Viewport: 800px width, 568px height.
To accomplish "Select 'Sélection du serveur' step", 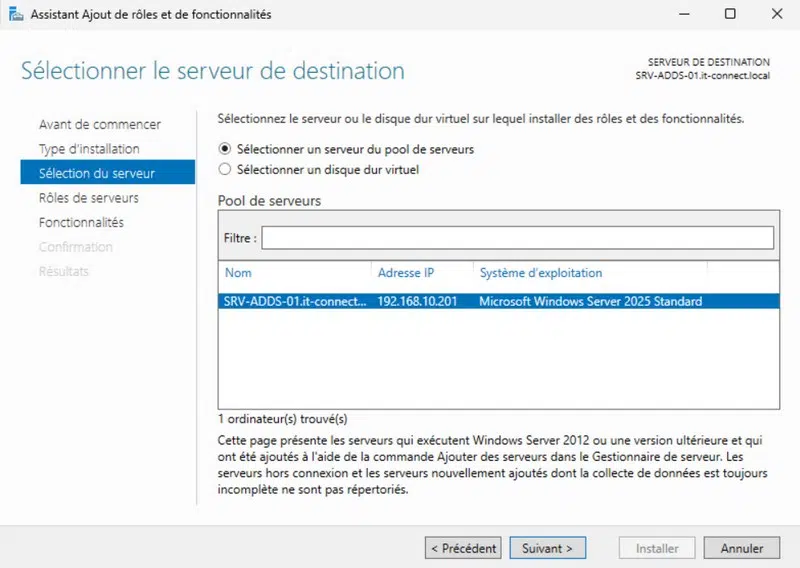I will pos(108,172).
